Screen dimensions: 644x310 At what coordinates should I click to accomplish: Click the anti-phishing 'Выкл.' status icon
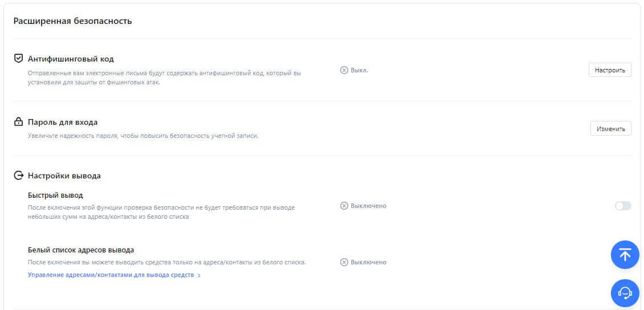click(344, 70)
